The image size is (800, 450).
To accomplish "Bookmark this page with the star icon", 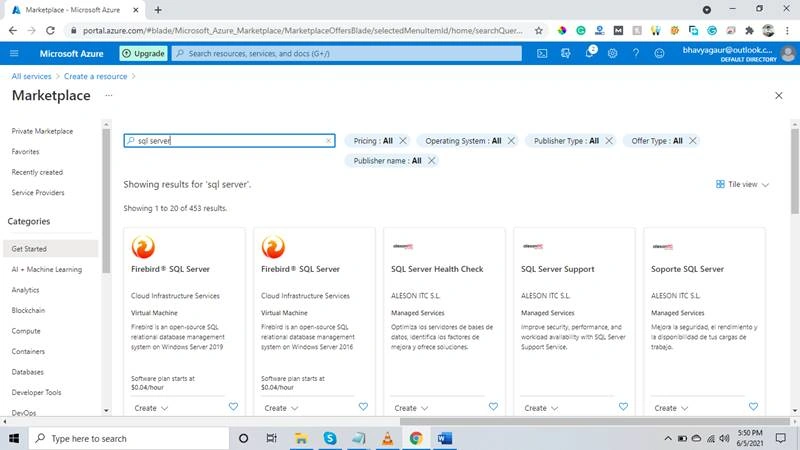I will click(539, 31).
